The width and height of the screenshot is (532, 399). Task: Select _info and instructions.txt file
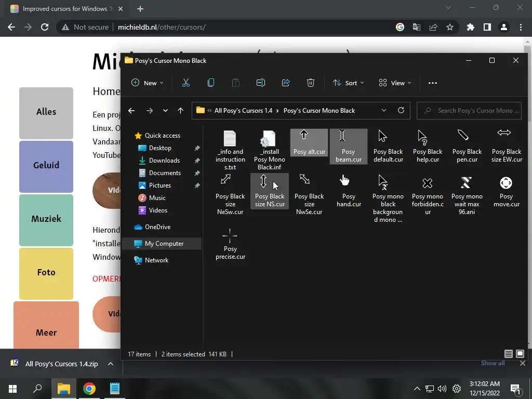[230, 150]
